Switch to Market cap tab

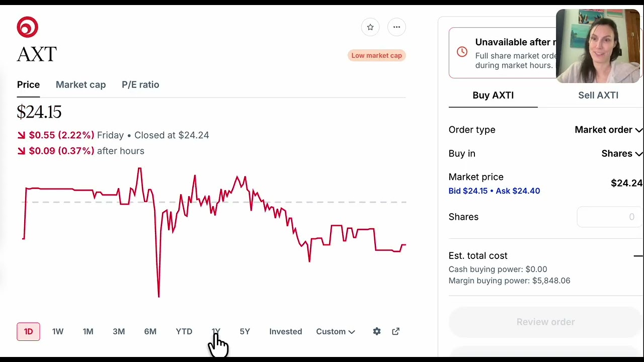(x=80, y=84)
